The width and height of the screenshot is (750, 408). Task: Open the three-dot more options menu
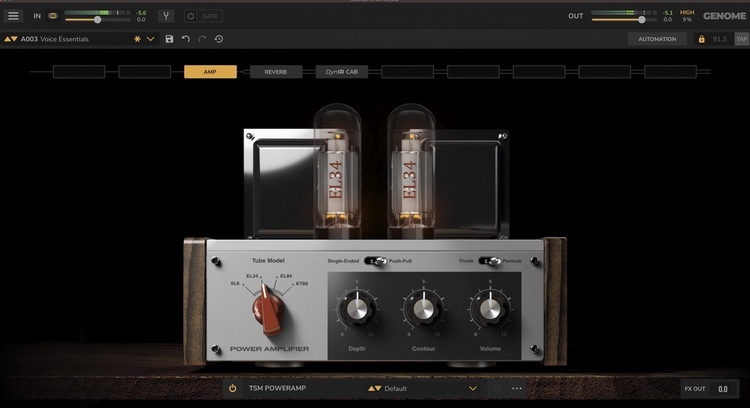click(x=517, y=388)
